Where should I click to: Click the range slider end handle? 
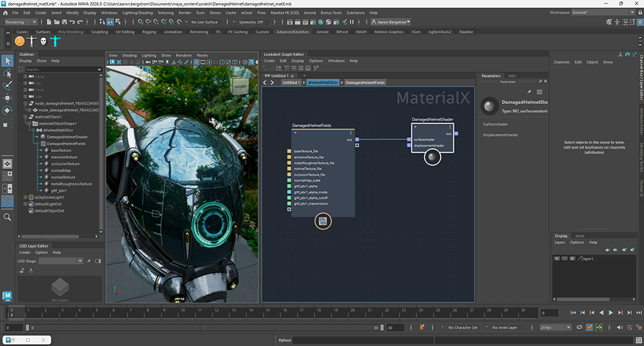tap(382, 328)
